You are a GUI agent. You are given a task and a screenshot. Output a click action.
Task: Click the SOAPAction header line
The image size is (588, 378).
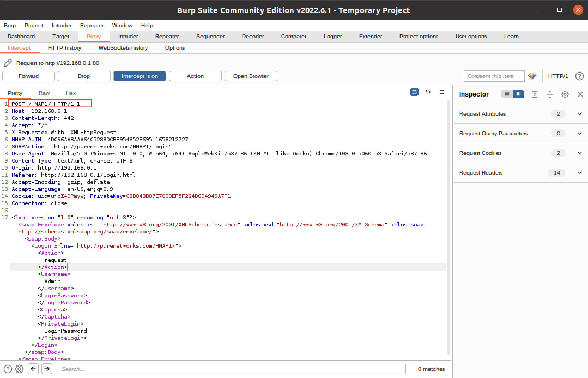[92, 146]
